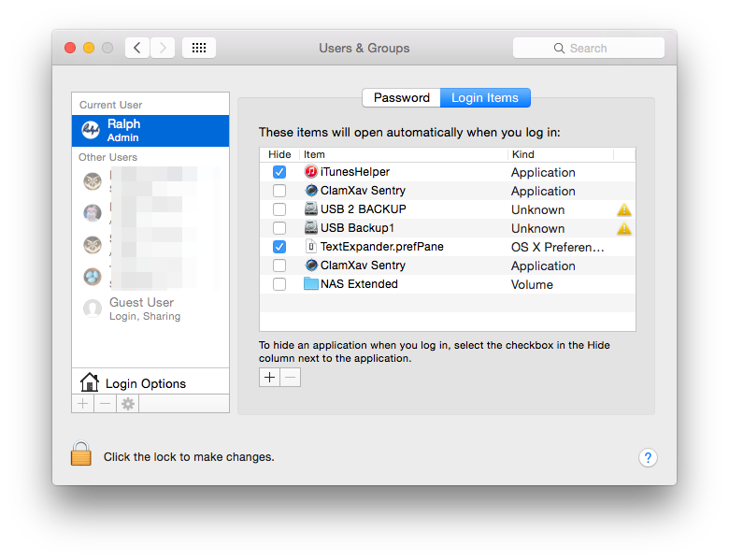Viewport: 729px width, 560px height.
Task: Check Hide for first ClamXav Sentry
Action: click(279, 191)
